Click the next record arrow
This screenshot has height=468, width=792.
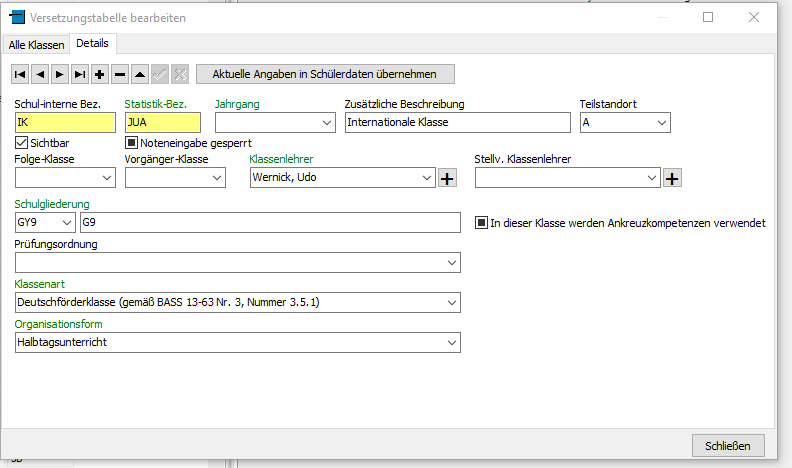click(60, 74)
